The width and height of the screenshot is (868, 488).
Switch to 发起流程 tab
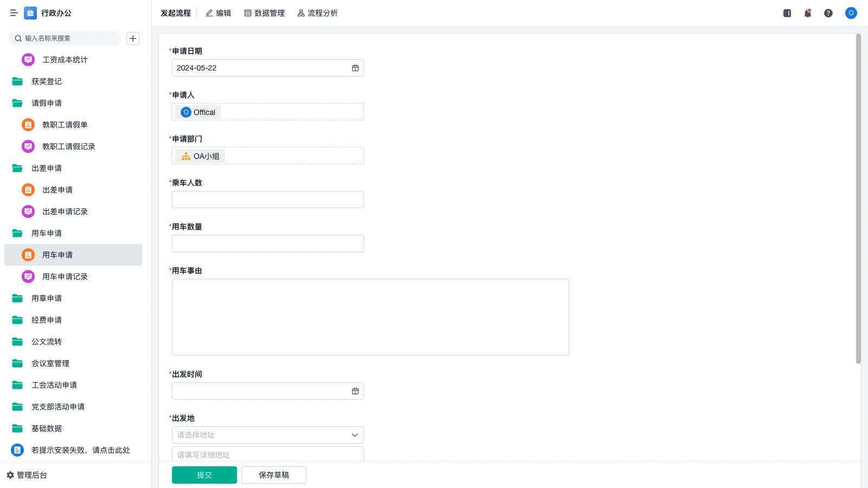click(x=176, y=13)
